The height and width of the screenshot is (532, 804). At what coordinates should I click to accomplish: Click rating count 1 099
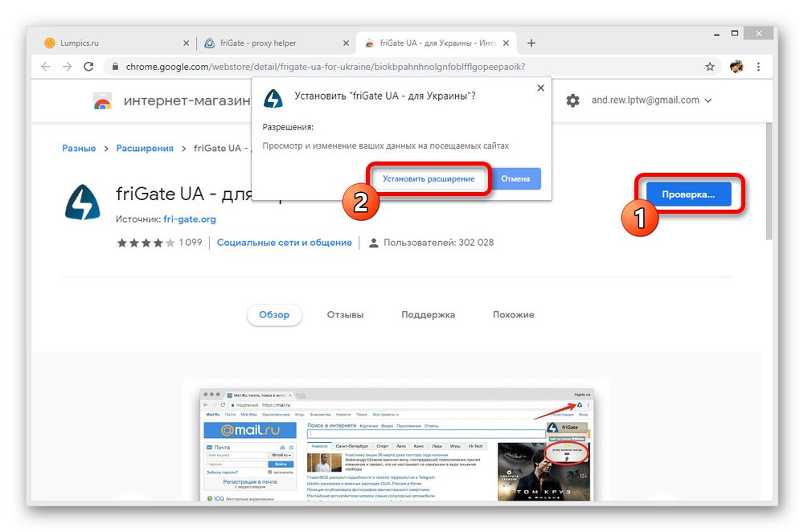pos(191,243)
